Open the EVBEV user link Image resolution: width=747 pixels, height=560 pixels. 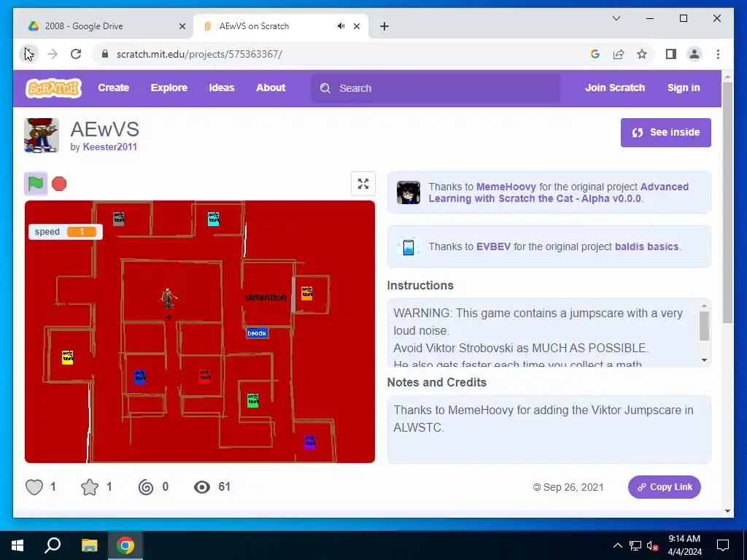[493, 246]
